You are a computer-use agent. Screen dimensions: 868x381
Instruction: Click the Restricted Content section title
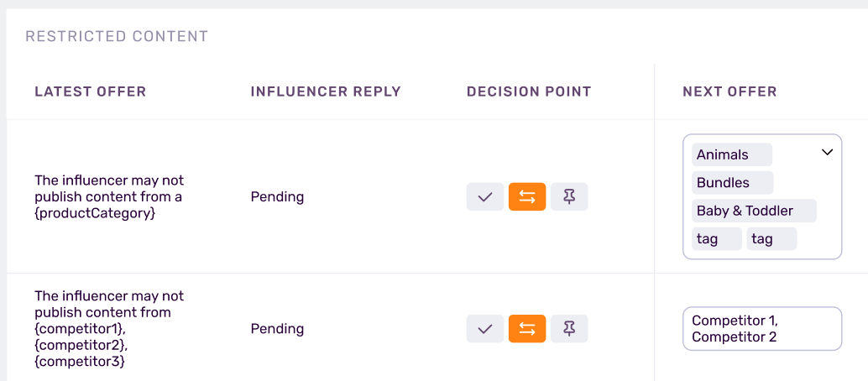(x=117, y=37)
